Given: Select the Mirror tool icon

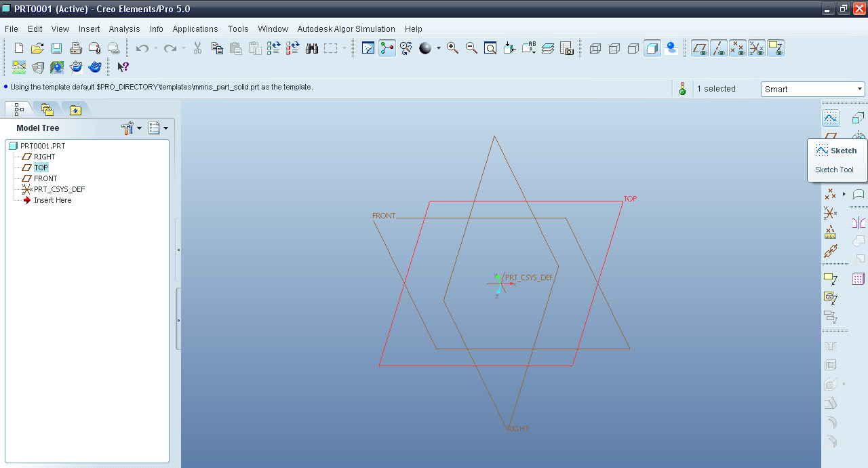Looking at the screenshot, I should point(859,223).
